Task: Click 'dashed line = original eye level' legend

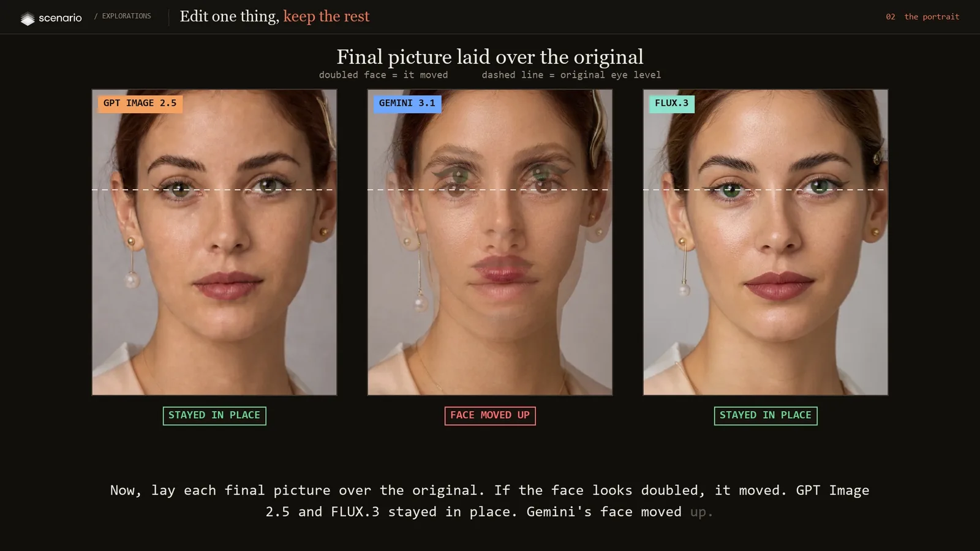Action: point(571,75)
